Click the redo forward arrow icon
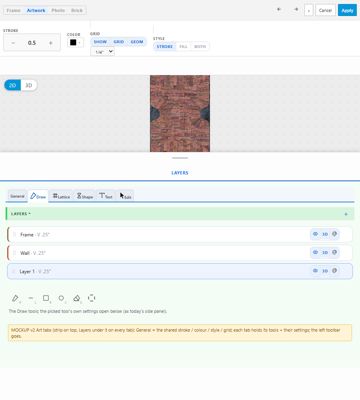This screenshot has width=360, height=400. pyautogui.click(x=296, y=10)
